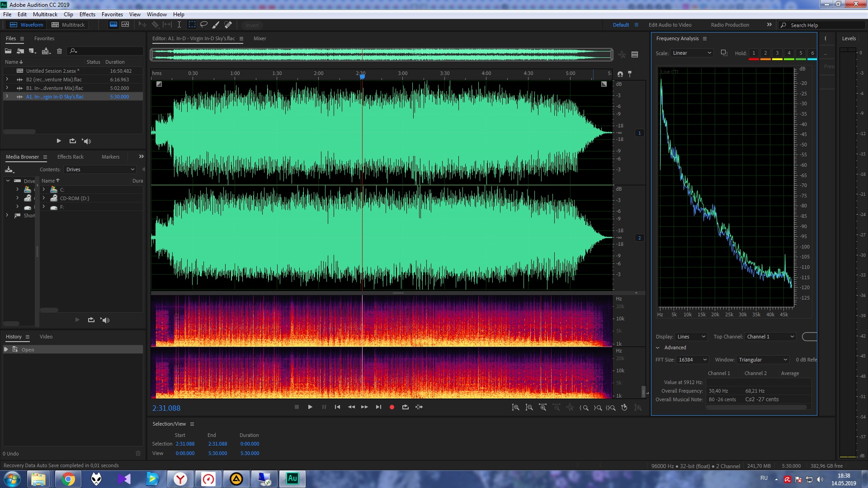Click Zoom In at Out Point icon
The width and height of the screenshot is (868, 488).
tap(597, 408)
